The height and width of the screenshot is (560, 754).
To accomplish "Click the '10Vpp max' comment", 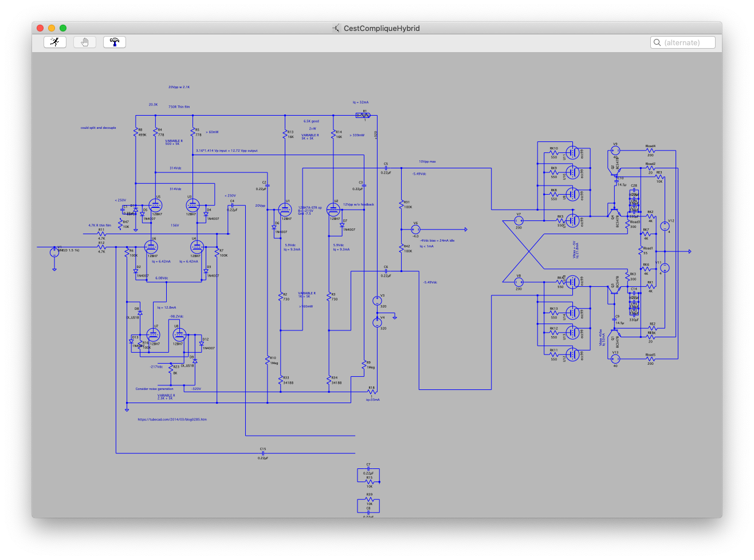I will click(427, 161).
